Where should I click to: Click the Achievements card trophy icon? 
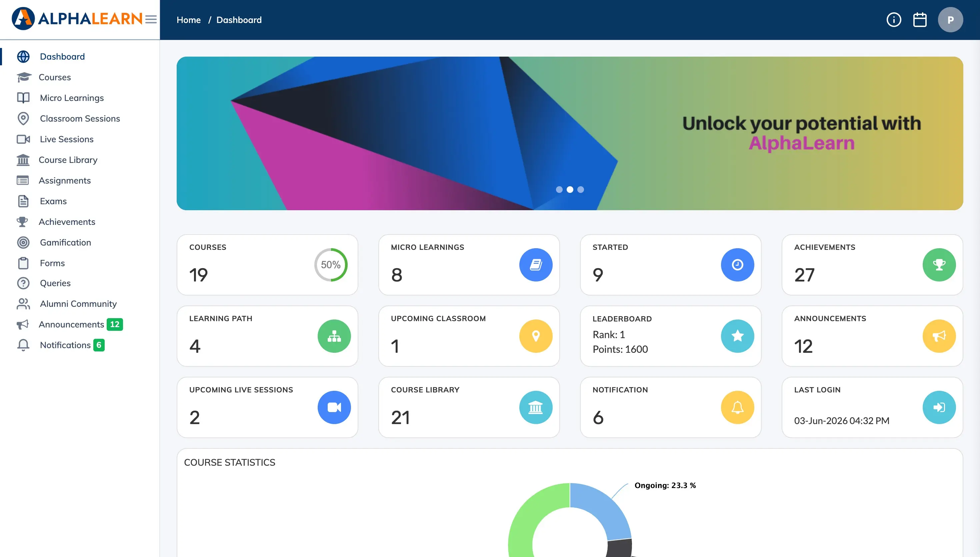(x=939, y=265)
